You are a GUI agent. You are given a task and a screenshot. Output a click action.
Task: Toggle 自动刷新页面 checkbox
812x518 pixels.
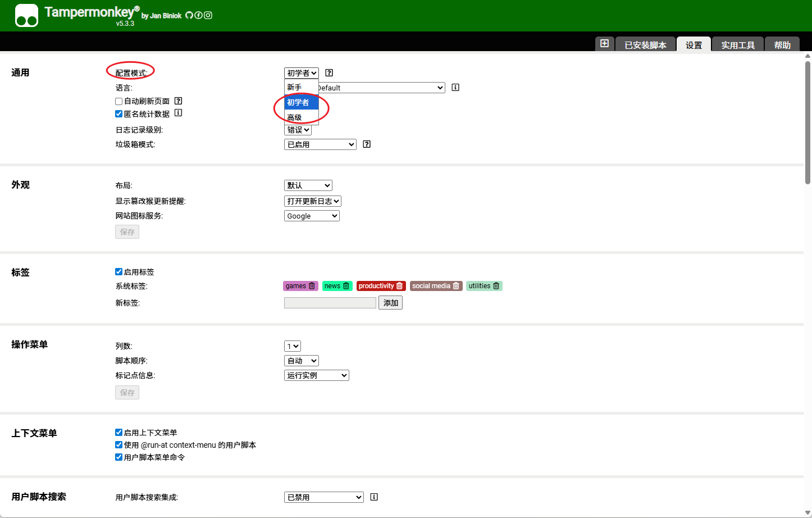tap(119, 101)
